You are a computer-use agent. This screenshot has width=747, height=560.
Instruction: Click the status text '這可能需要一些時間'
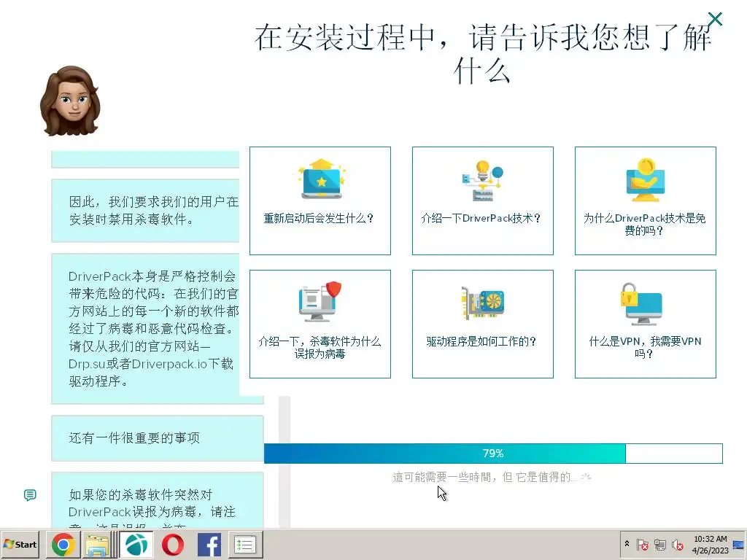pyautogui.click(x=484, y=477)
